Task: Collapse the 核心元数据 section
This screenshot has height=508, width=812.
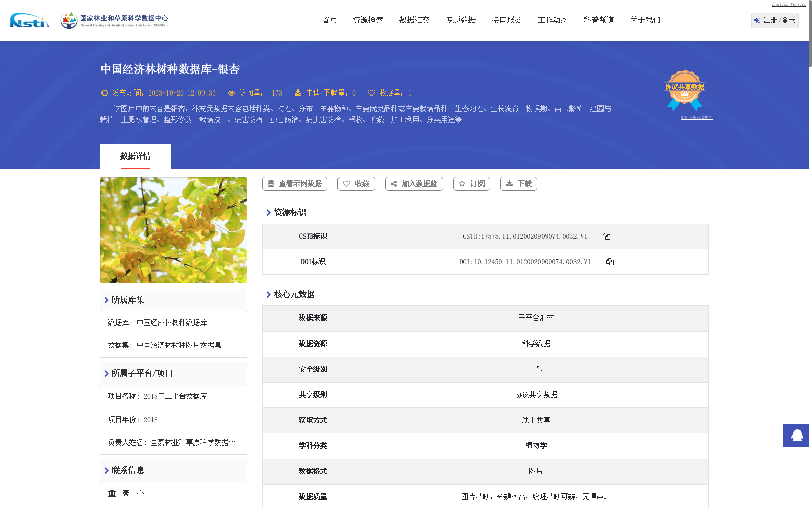Action: (290, 294)
